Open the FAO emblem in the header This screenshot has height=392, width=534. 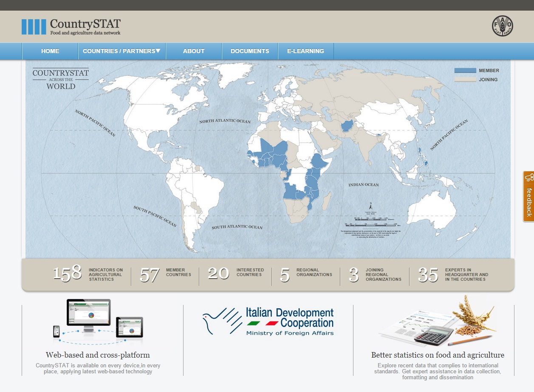(502, 26)
